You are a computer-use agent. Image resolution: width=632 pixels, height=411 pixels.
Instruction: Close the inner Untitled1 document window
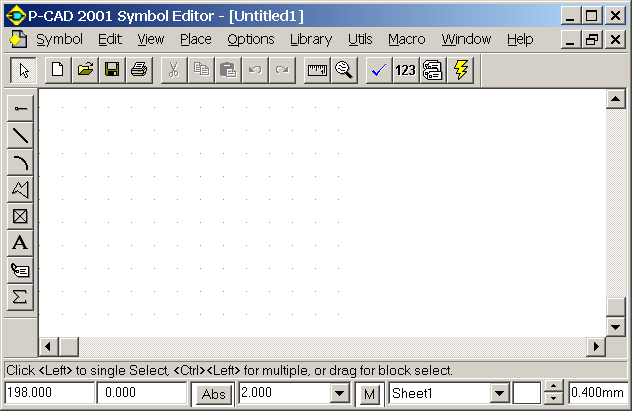[615, 39]
